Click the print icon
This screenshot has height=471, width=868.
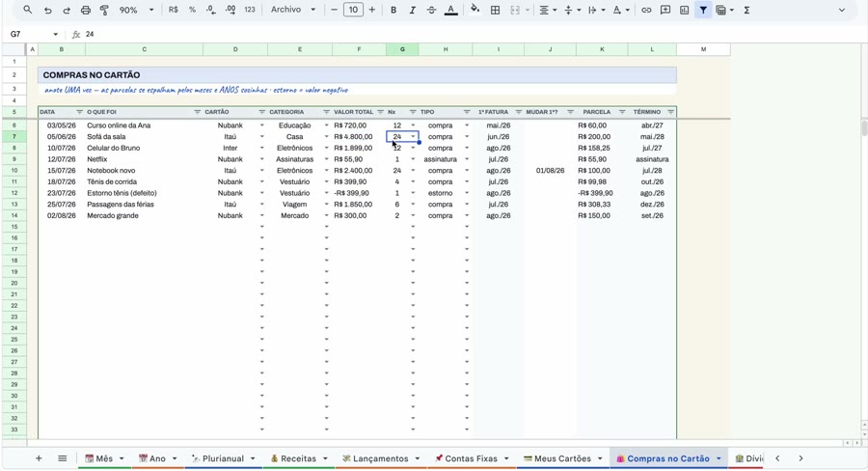(85, 10)
